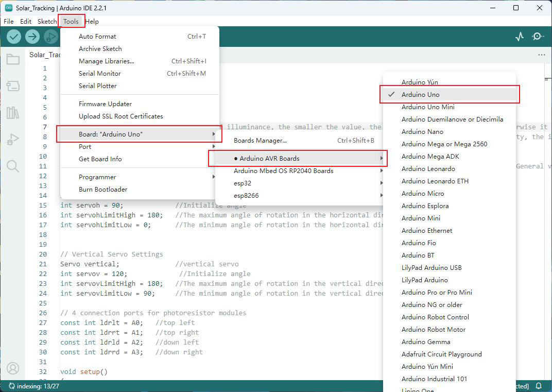552x392 pixels.
Task: Choose Arduino Micro board
Action: (x=450, y=193)
